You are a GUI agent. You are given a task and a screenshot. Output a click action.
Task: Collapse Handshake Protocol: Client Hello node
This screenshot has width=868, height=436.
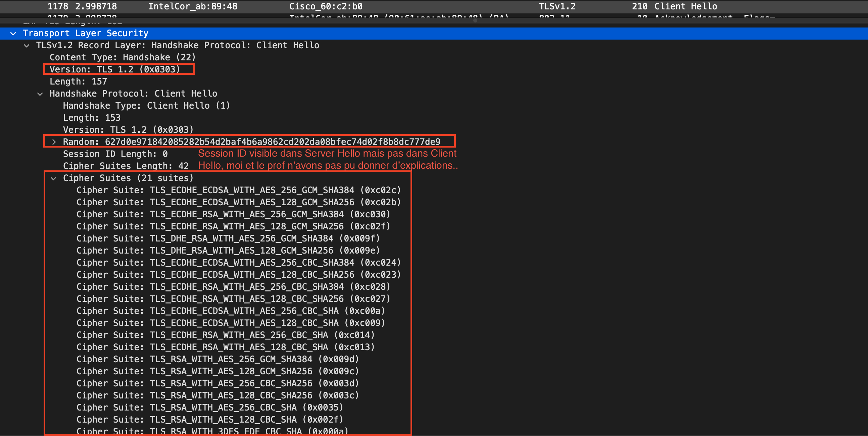coord(40,94)
